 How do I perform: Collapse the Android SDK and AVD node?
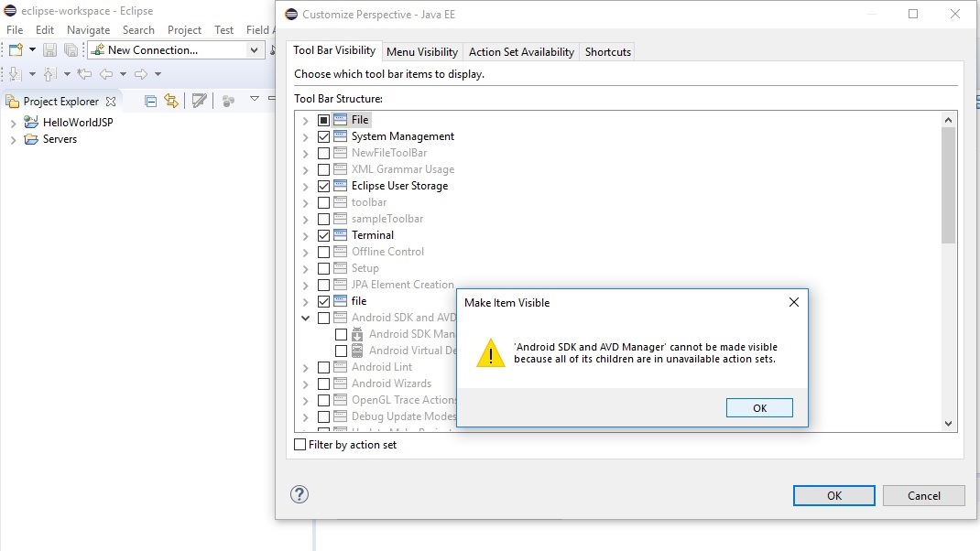306,318
